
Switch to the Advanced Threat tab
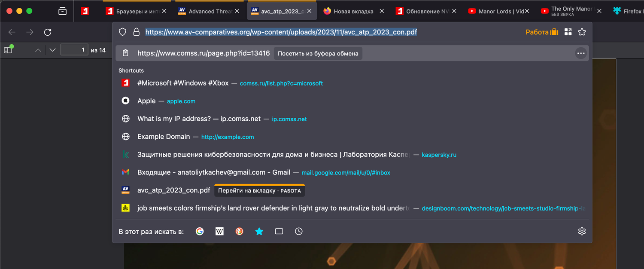(x=209, y=11)
